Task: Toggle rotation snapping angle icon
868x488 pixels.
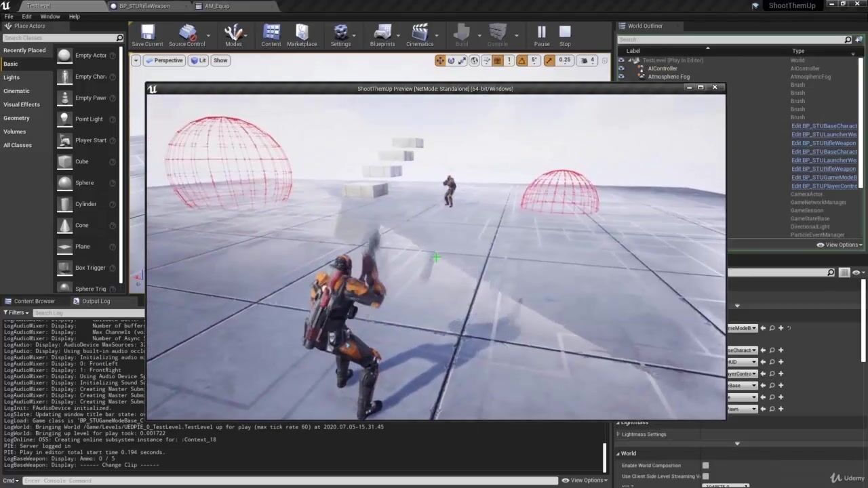Action: tap(522, 60)
